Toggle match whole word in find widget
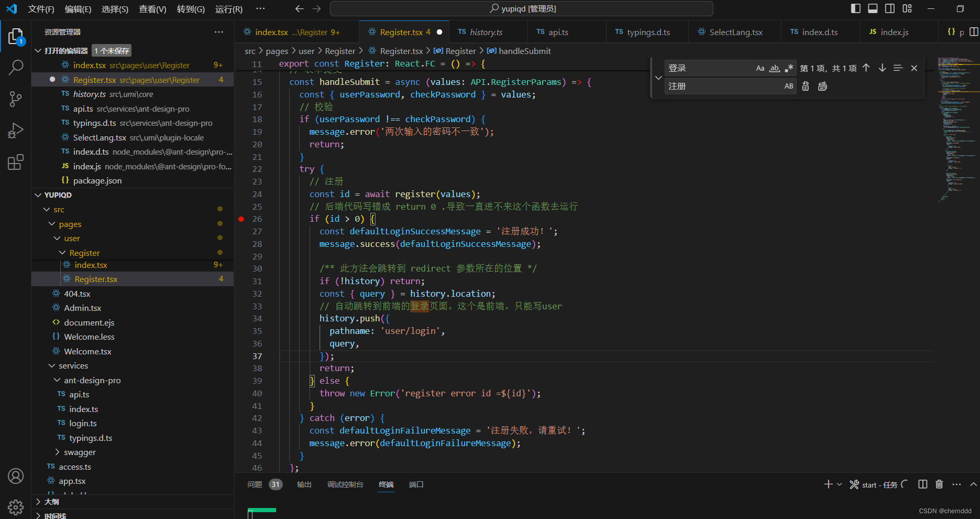The width and height of the screenshot is (980, 519). click(775, 68)
